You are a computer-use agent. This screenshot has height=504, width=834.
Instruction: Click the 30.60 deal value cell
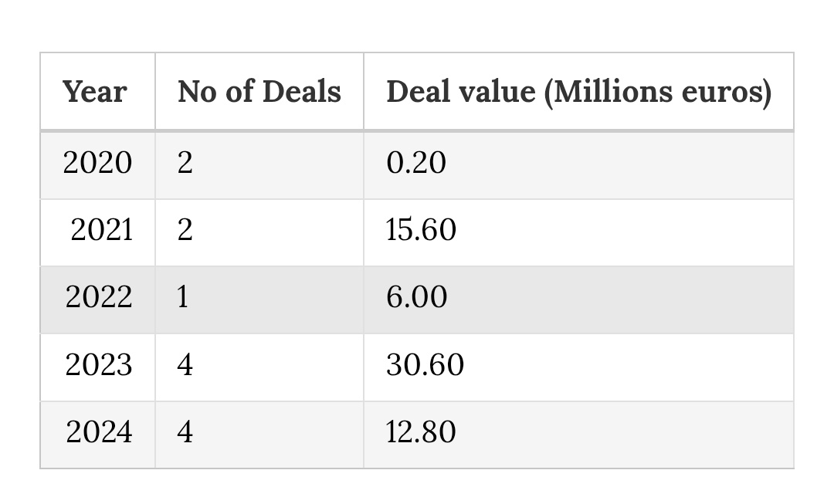tap(578, 367)
